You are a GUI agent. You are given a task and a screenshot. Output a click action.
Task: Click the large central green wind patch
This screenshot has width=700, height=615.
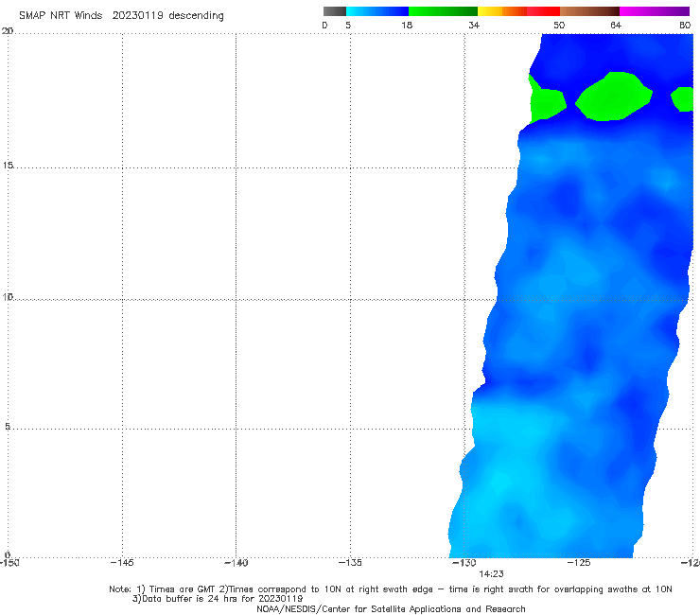(x=614, y=97)
